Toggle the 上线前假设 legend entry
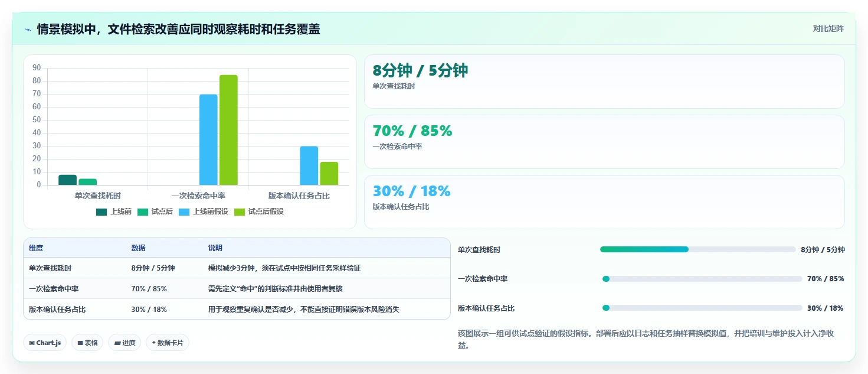868x374 pixels. tap(204, 212)
